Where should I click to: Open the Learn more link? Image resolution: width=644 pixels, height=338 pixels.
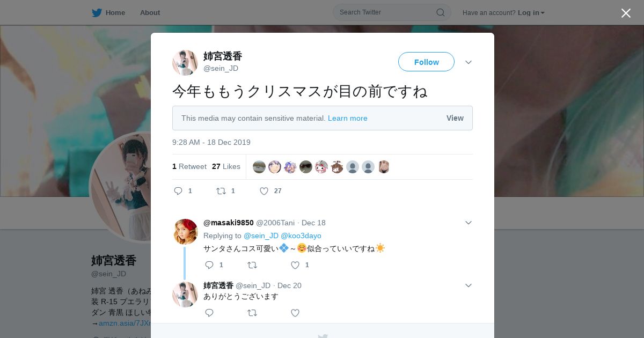pyautogui.click(x=348, y=118)
